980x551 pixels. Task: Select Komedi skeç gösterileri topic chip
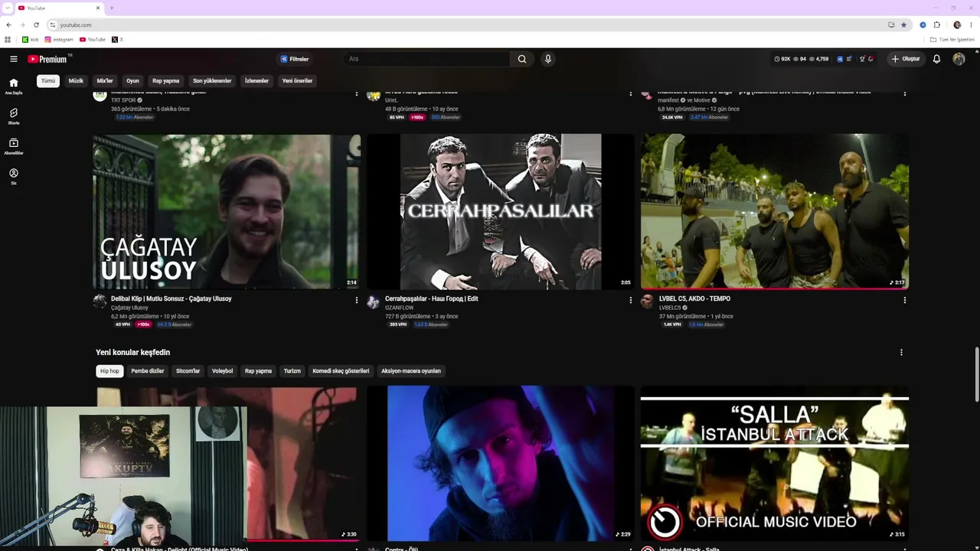coord(341,371)
